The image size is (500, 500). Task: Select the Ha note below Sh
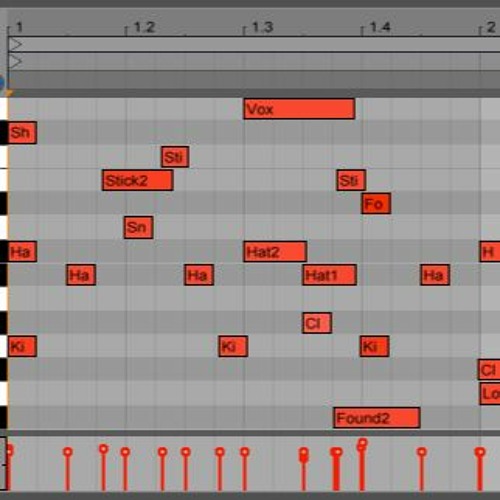pos(22,252)
